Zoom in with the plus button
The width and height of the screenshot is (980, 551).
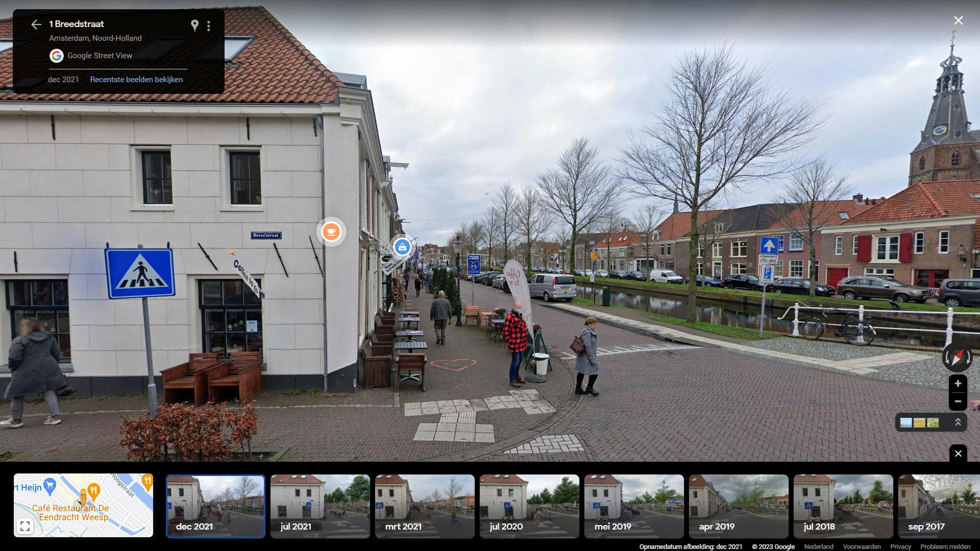[x=958, y=384]
